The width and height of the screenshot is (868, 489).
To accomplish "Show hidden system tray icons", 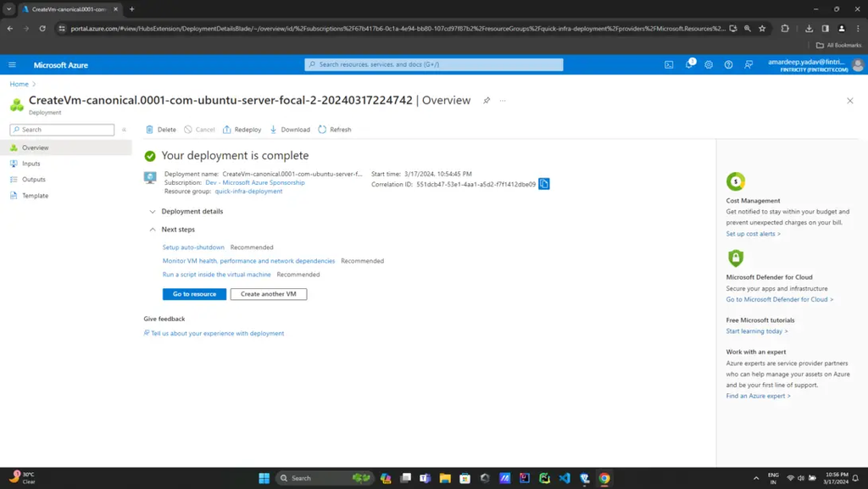I will pyautogui.click(x=755, y=478).
